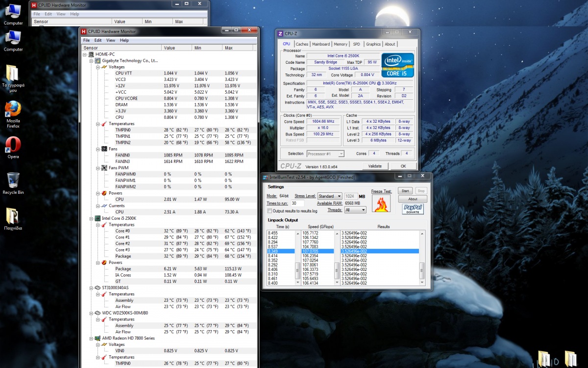Image resolution: width=588 pixels, height=368 pixels.
Task: Click the Voltages icon under AMD Radeon HD 7800
Action: (x=104, y=344)
